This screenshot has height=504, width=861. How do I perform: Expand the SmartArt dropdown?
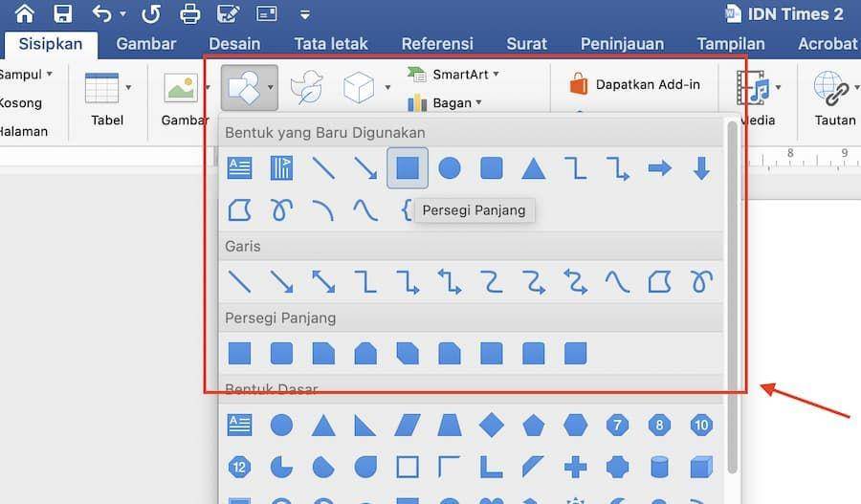click(x=496, y=74)
